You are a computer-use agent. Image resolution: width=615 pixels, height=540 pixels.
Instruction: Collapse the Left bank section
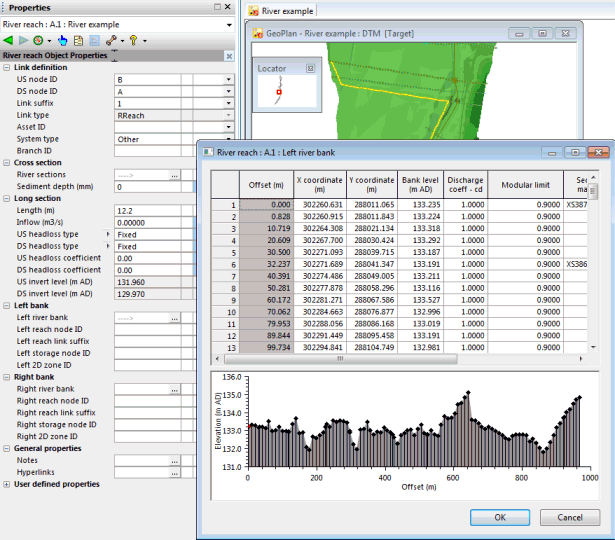7,305
